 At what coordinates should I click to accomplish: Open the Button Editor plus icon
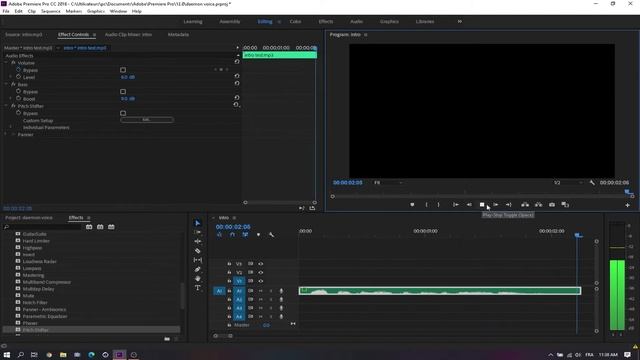[x=628, y=205]
